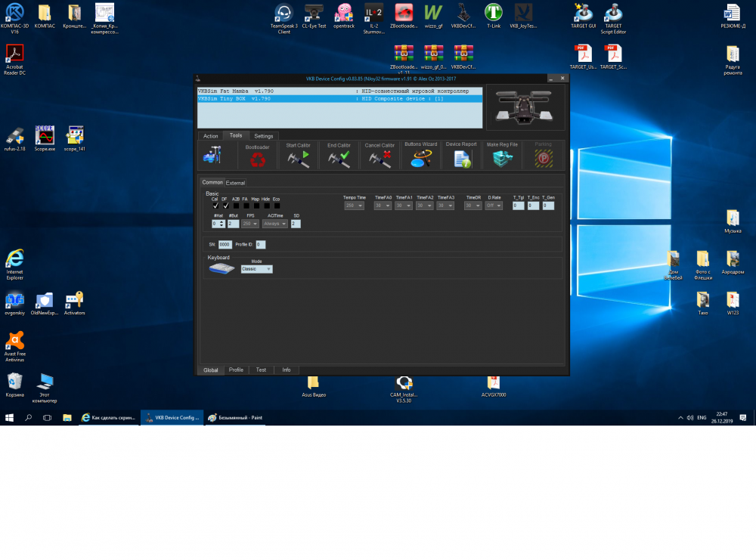This screenshot has height=560, width=756.
Task: Open the Buttons Wizard
Action: (420, 159)
